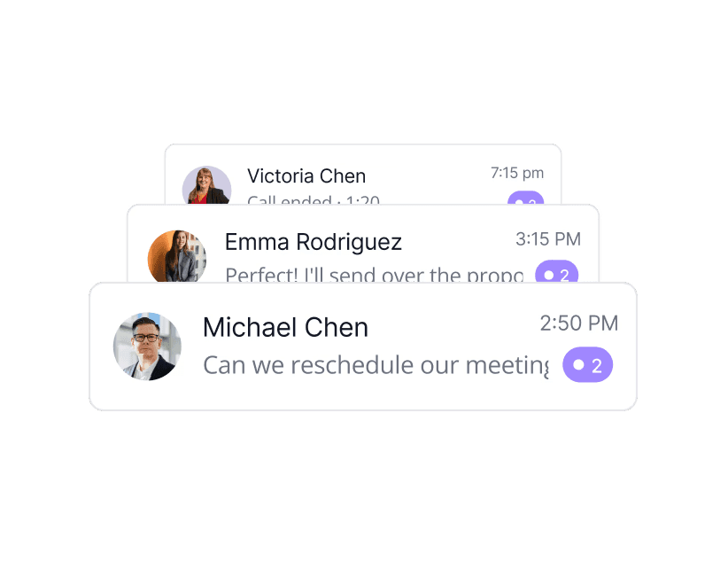Open the "Can we reschedule our meeting" message preview
Screen dimensions: 728x569
376,365
